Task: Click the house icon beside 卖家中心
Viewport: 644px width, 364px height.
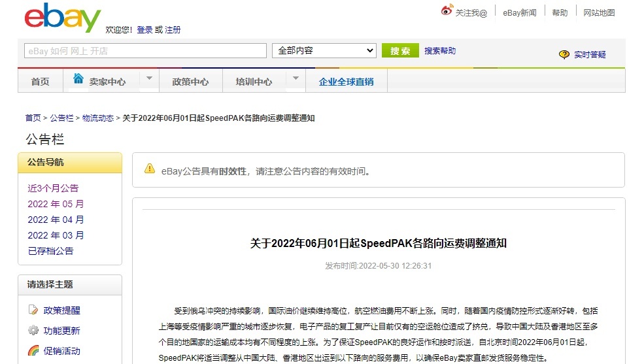Action: (78, 79)
